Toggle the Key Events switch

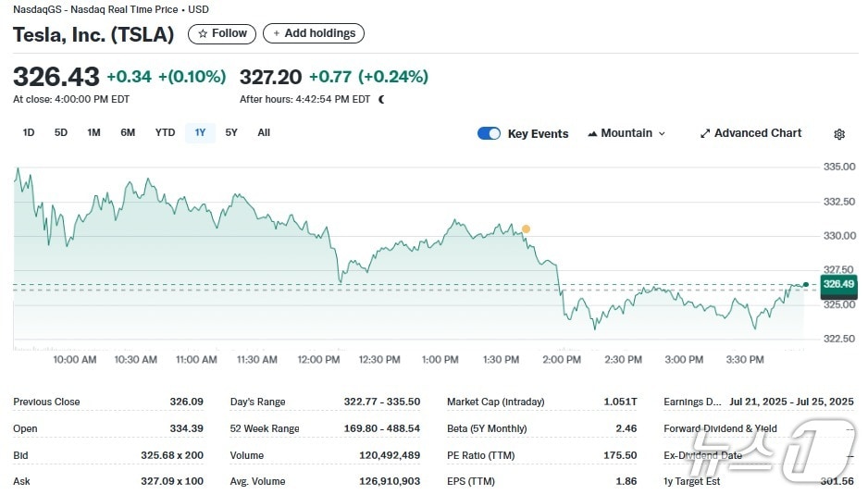489,133
